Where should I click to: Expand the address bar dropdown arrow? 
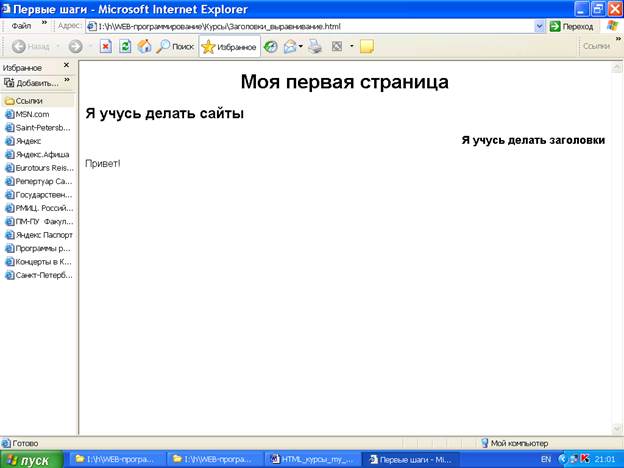(x=541, y=26)
